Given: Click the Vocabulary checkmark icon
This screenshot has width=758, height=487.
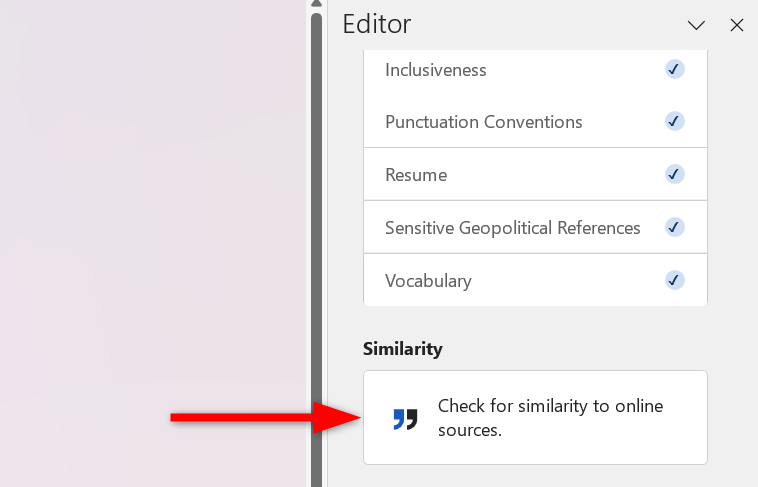Looking at the screenshot, I should [674, 280].
